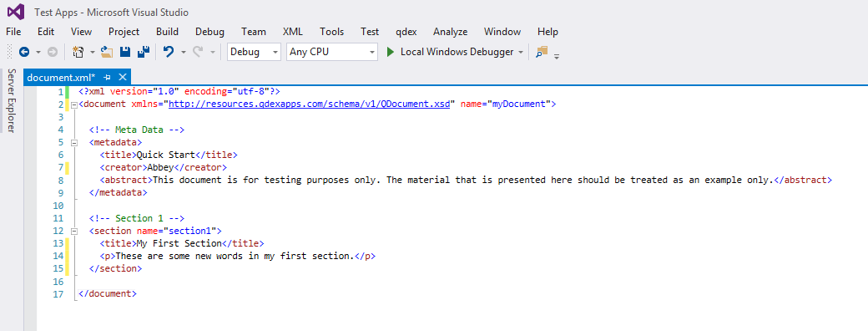The image size is (868, 331).
Task: Collapse the metadata element outline
Action: [x=73, y=142]
